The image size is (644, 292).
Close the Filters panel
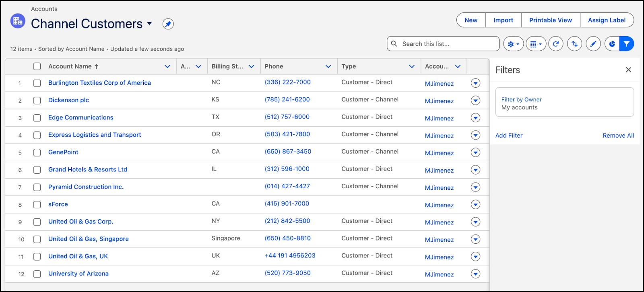pyautogui.click(x=628, y=70)
